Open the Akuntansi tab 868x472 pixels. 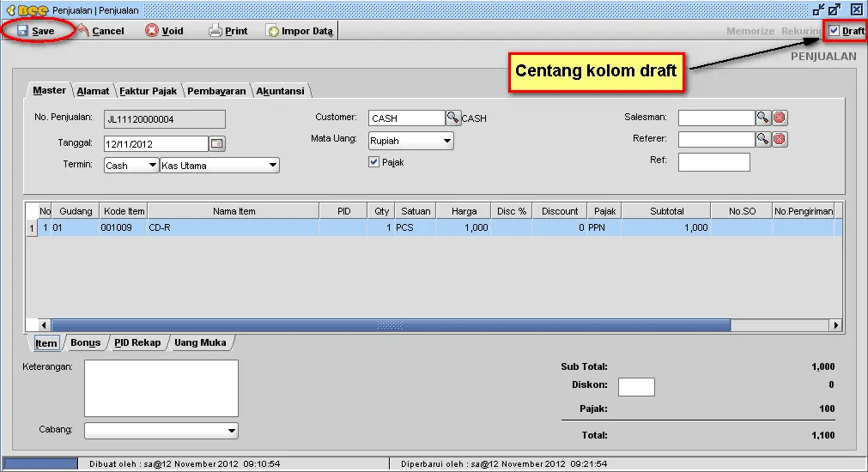click(280, 91)
